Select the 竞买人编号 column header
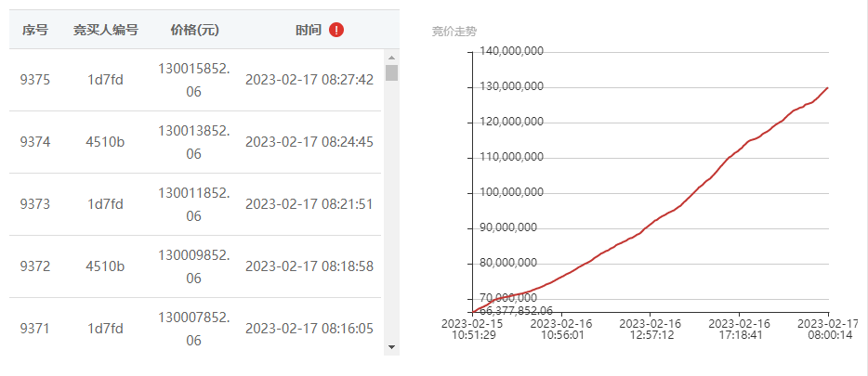868x376 pixels. 105,30
